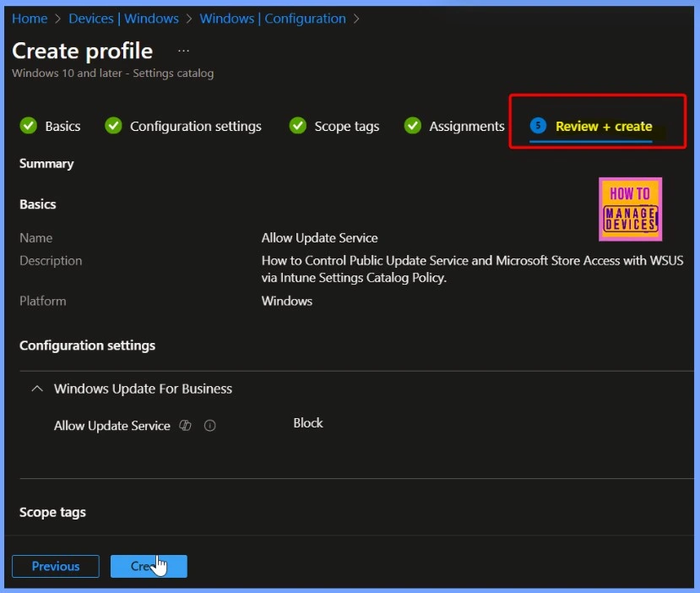Click the green checkmark for Scope tags step
700x593 pixels.
(298, 126)
